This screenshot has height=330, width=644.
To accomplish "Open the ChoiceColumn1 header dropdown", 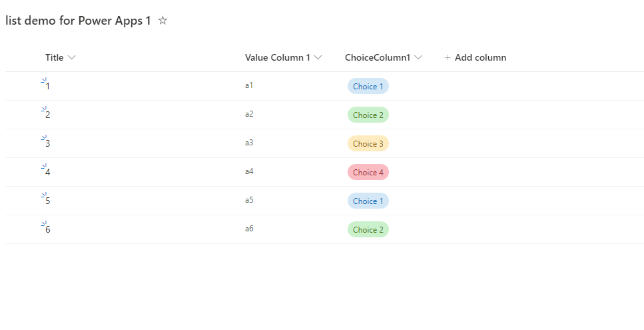I will pos(418,58).
